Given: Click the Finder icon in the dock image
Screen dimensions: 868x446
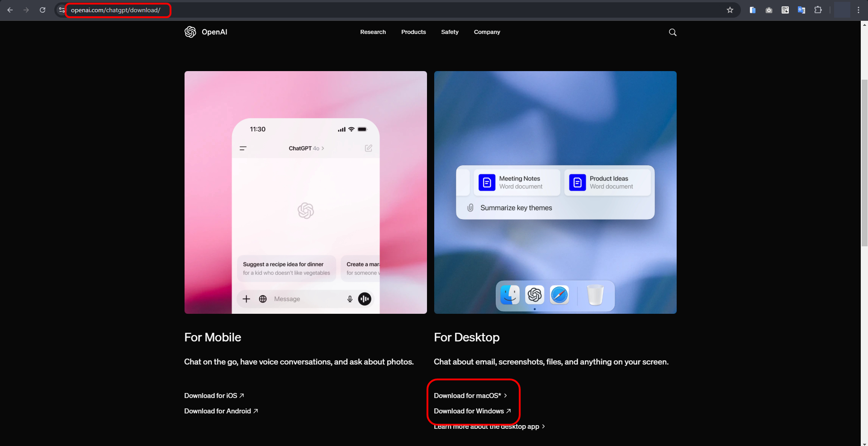Looking at the screenshot, I should [510, 295].
